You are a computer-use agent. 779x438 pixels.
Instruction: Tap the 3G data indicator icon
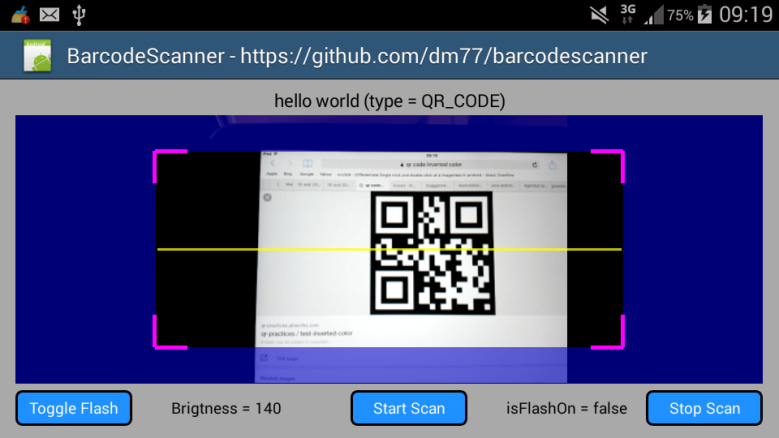pos(628,14)
